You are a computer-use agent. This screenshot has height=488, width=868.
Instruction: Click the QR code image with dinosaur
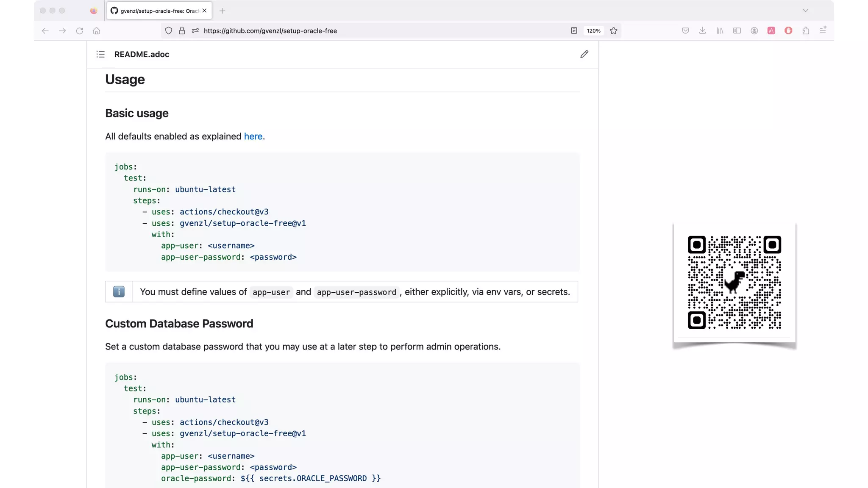pos(734,282)
